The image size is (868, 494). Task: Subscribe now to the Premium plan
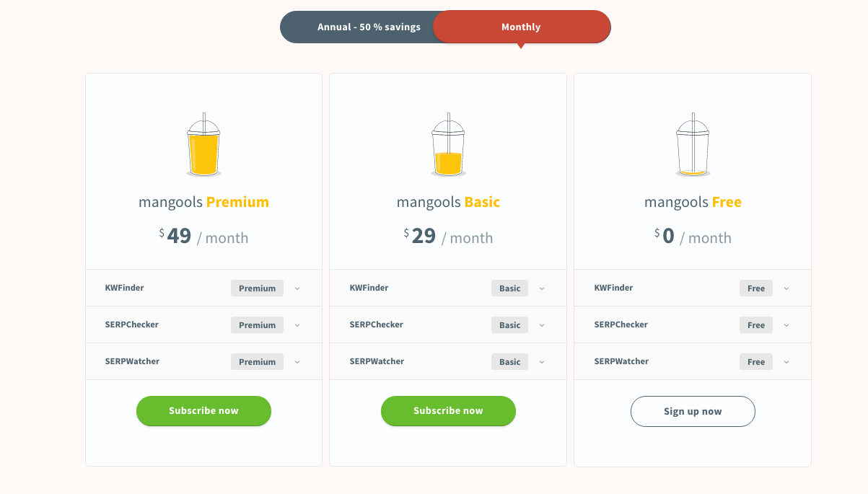point(203,411)
